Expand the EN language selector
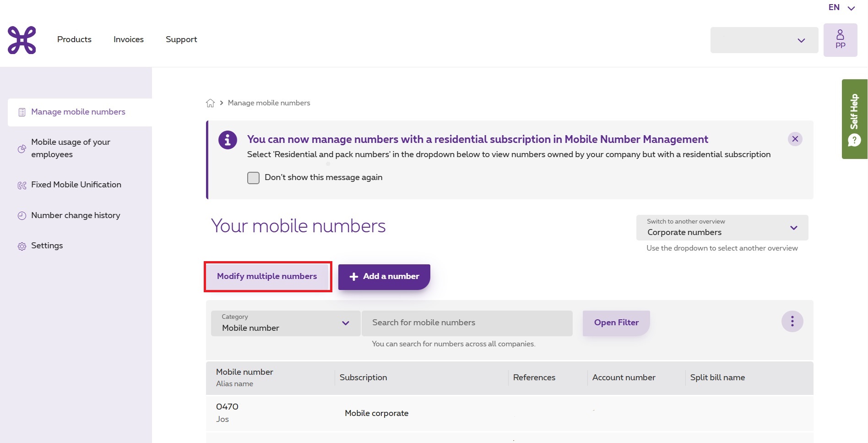The image size is (868, 443). tap(841, 8)
